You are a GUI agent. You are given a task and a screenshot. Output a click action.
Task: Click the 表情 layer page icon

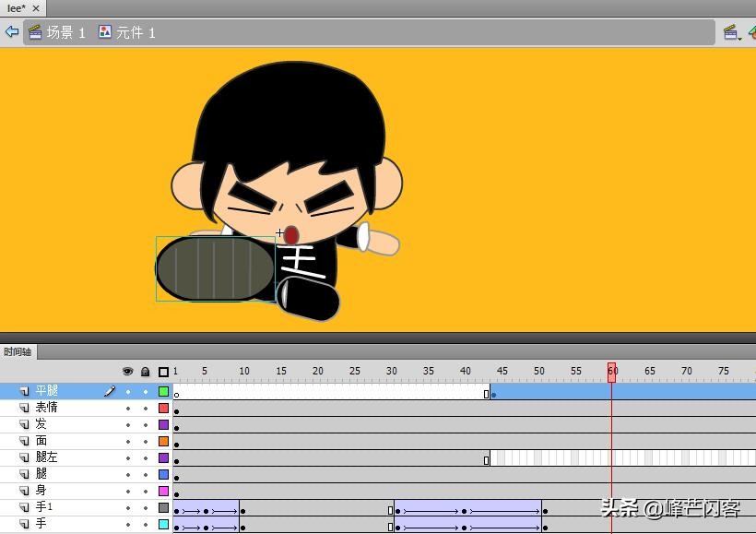pyautogui.click(x=25, y=407)
